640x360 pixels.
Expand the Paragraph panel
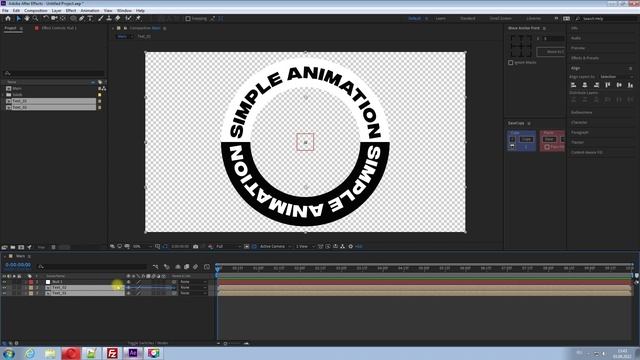(x=580, y=132)
